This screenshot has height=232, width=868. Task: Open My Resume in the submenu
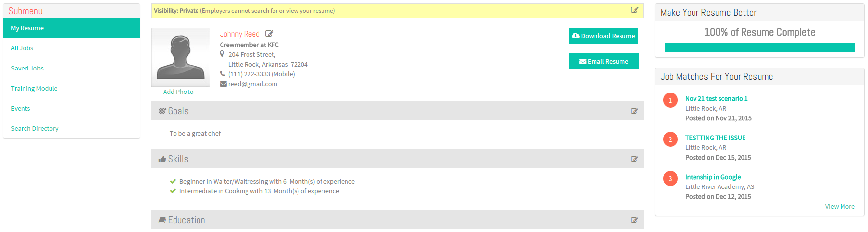(x=72, y=28)
